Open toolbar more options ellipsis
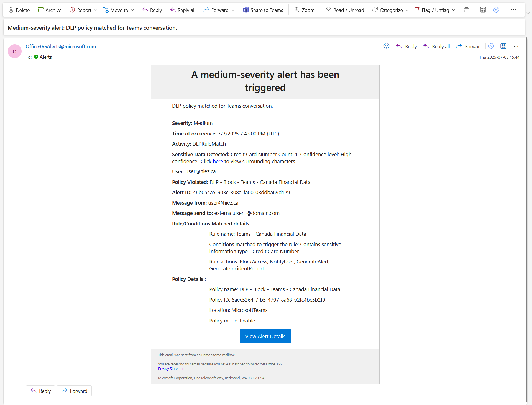Viewport: 532px width, 405px height. 513,10
